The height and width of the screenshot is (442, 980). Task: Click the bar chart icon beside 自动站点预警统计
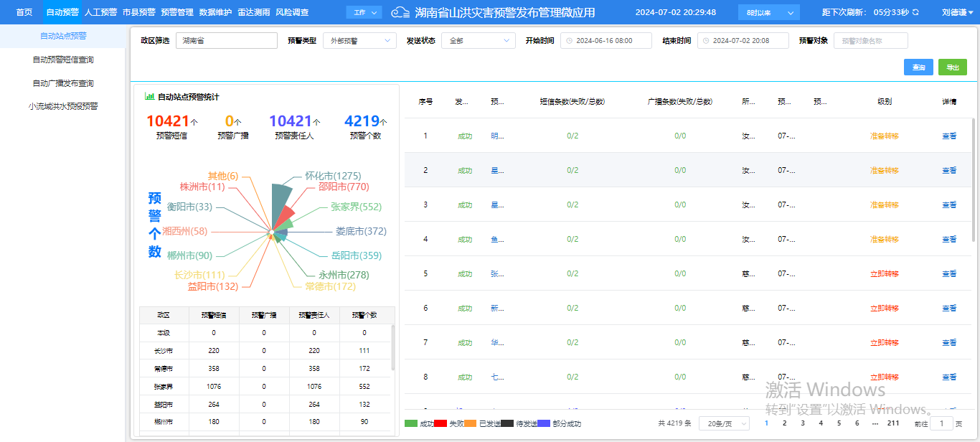(150, 97)
